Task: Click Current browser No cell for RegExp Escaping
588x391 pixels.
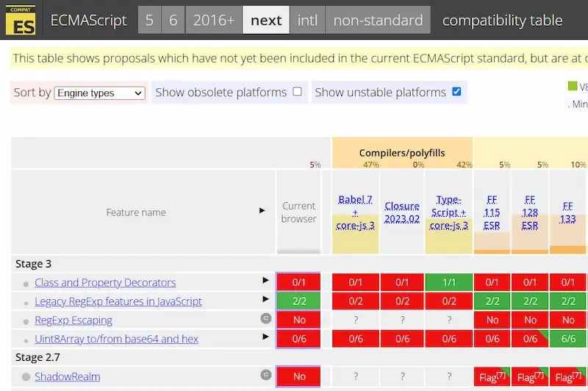Action: [x=299, y=320]
